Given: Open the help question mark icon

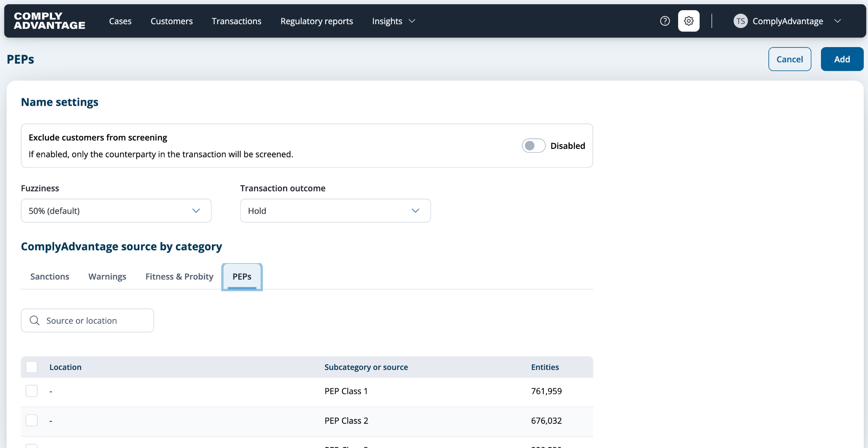Looking at the screenshot, I should point(665,21).
